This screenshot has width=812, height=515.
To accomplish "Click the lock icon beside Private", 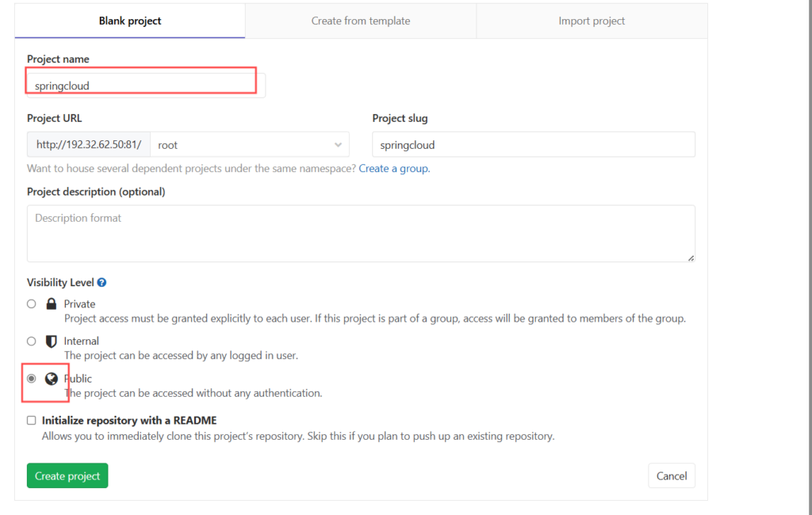I will point(52,303).
